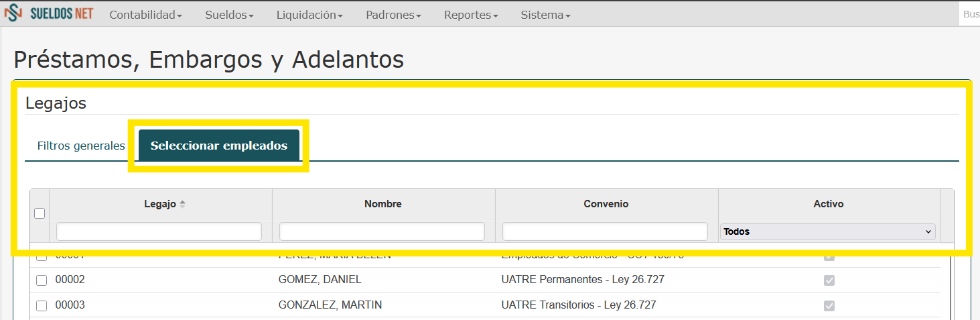Click the Convenio column header
This screenshot has width=980, height=320.
[x=606, y=204]
